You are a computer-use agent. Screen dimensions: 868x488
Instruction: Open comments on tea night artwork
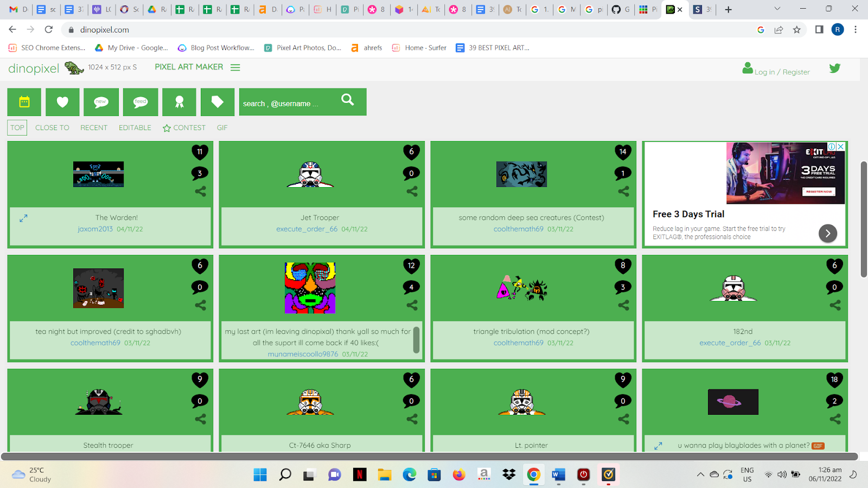200,287
